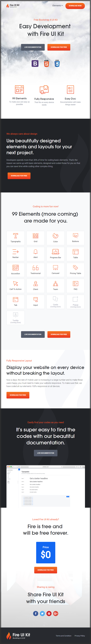Click the CSS3 logo icon

click(x=57, y=64)
